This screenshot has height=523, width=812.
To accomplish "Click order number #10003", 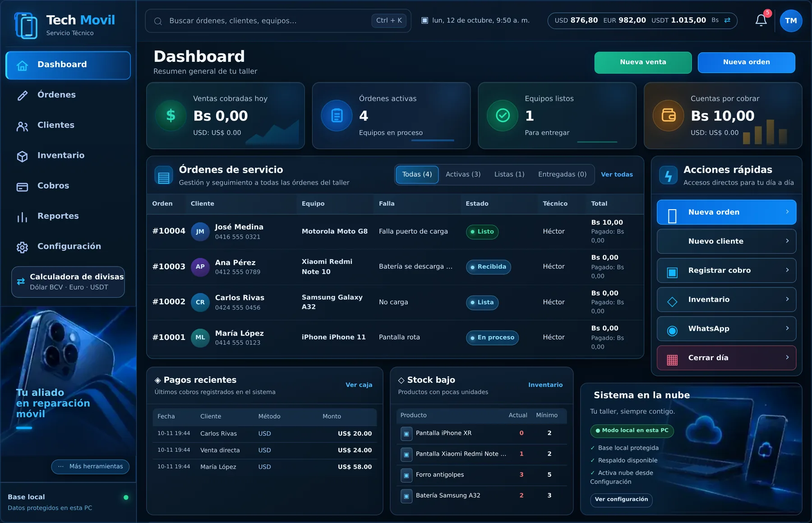I will [x=169, y=266].
